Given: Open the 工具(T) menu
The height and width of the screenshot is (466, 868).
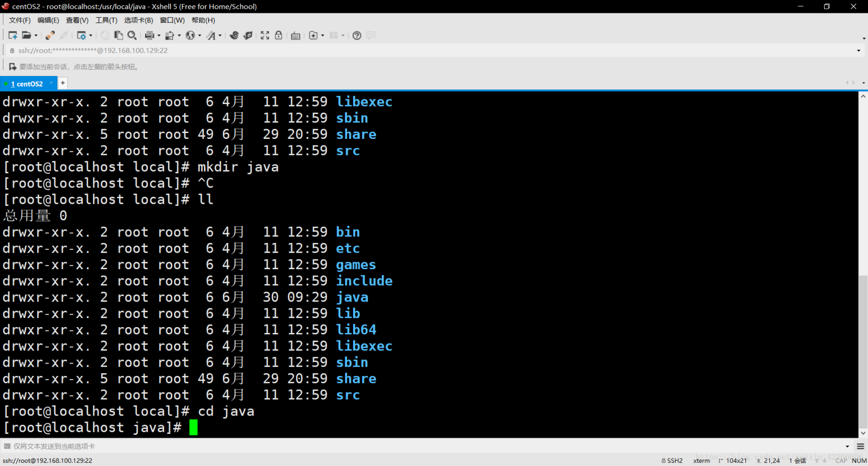Looking at the screenshot, I should point(106,20).
